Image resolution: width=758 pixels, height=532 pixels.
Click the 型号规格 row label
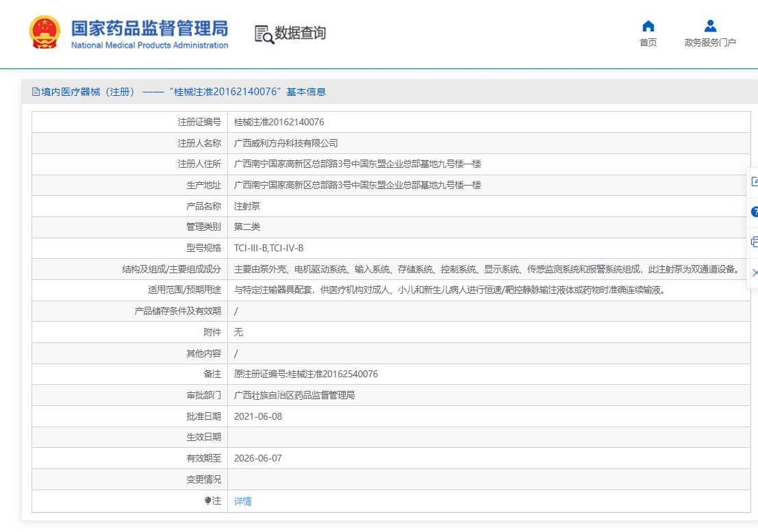tap(203, 248)
